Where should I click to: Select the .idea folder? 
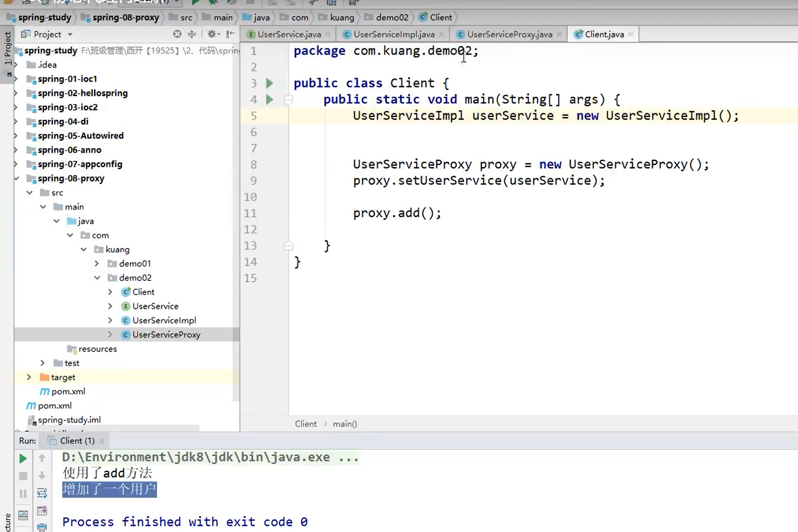point(47,65)
